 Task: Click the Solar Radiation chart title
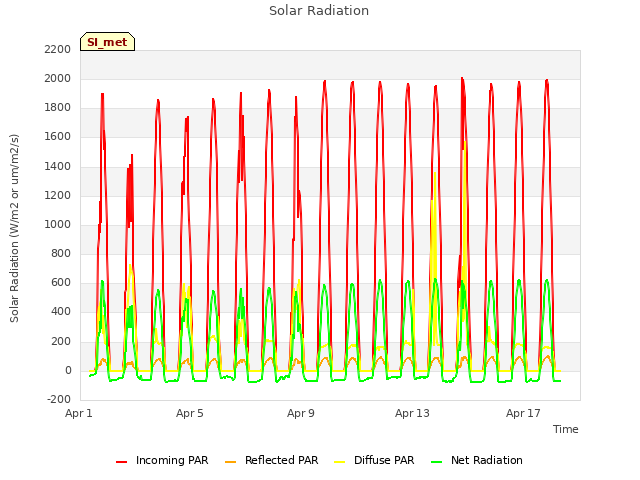point(319,11)
